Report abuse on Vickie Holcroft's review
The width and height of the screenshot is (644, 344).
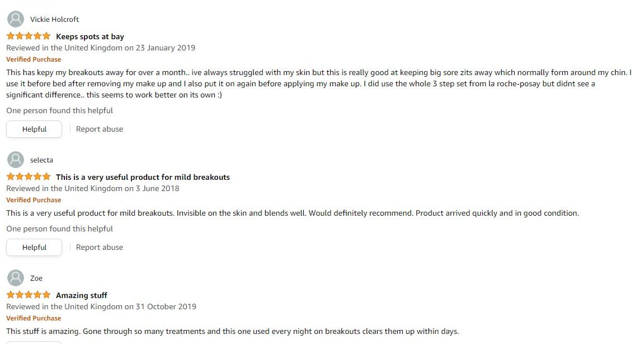point(100,129)
